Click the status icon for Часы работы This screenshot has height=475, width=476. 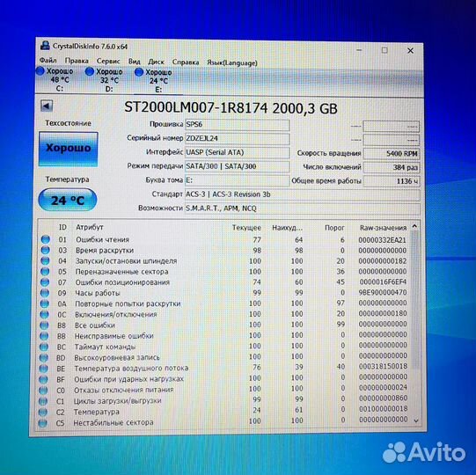pyautogui.click(x=45, y=293)
